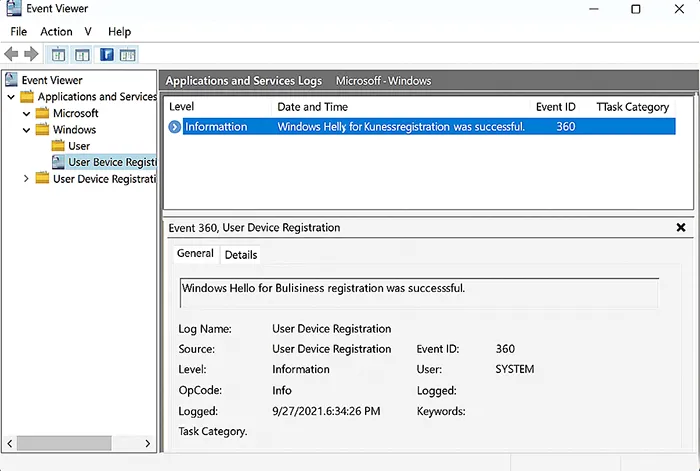Expand the bottom User Device Registration folder
Viewport: 700px width, 471px height.
point(27,179)
